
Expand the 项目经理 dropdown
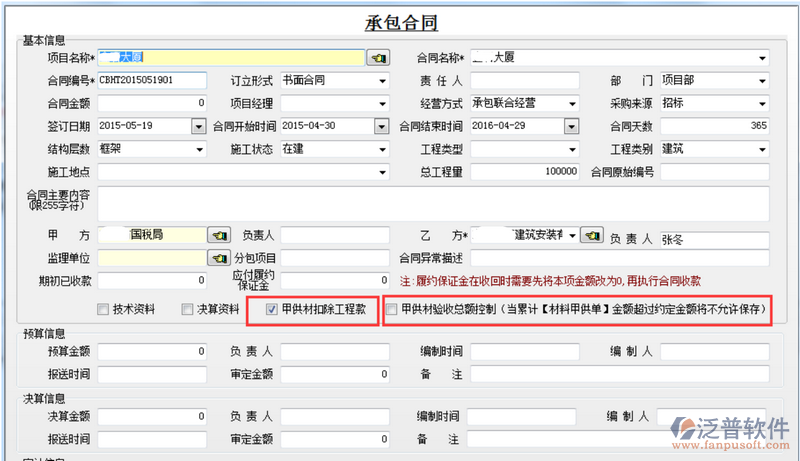(382, 104)
